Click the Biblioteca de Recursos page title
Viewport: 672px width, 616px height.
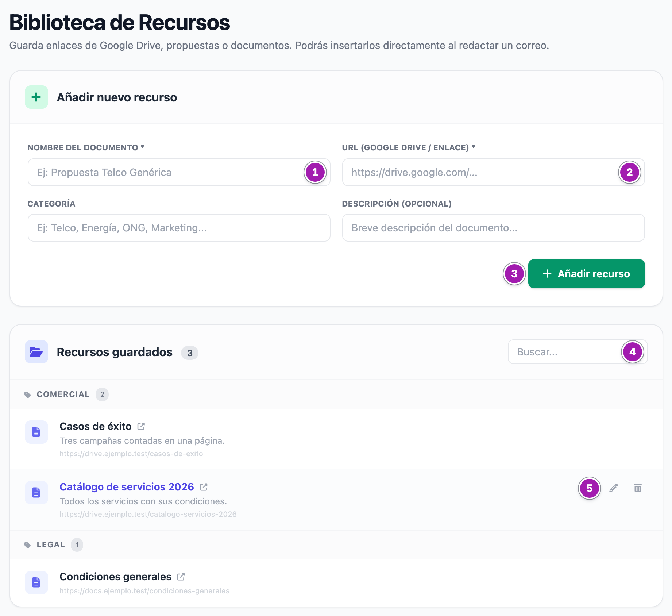(120, 23)
